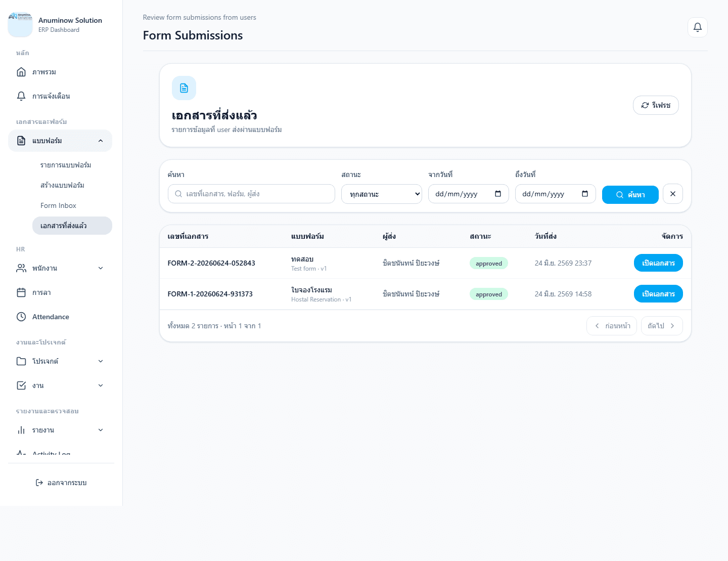Click ออกจากระบบ logout label
This screenshot has height=561, width=728.
pyautogui.click(x=67, y=483)
